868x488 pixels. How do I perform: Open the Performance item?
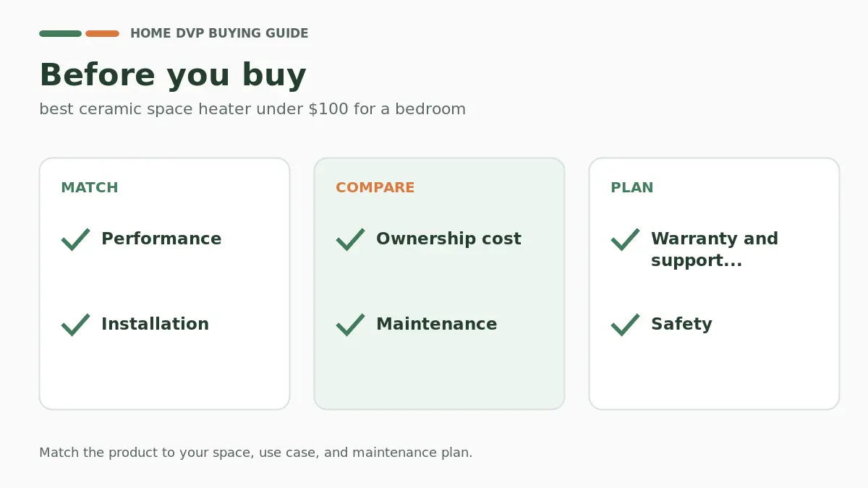pos(161,239)
